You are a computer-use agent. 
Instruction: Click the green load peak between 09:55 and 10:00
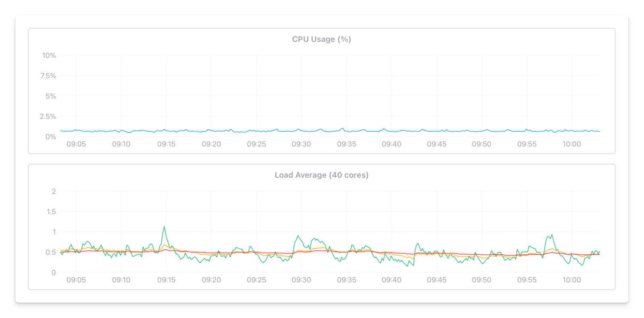click(x=552, y=235)
